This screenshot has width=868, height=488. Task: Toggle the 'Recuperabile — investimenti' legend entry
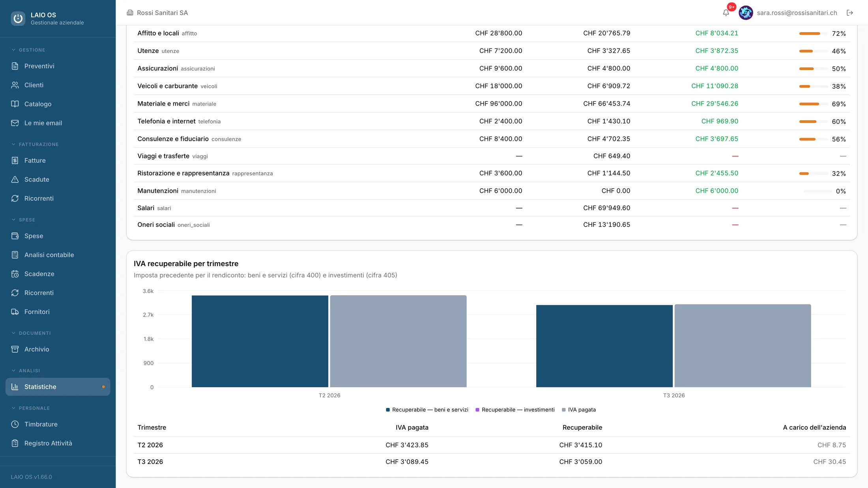[x=515, y=410]
